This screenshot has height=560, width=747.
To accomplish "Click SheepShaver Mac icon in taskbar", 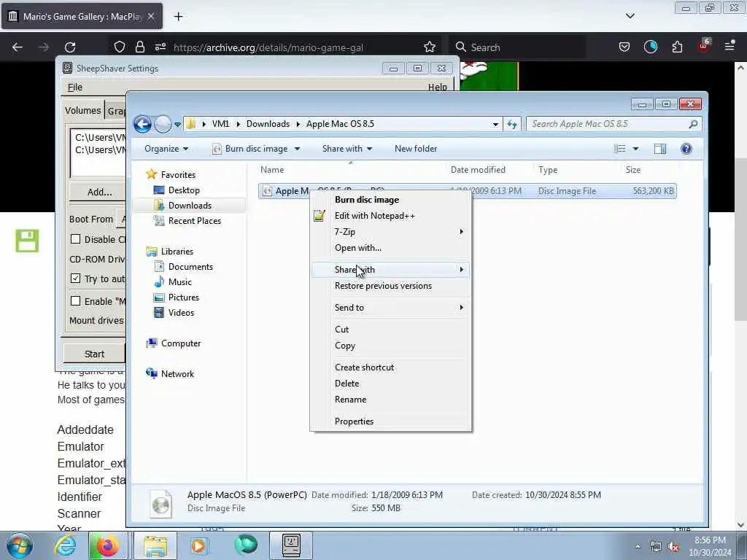I will click(291, 545).
